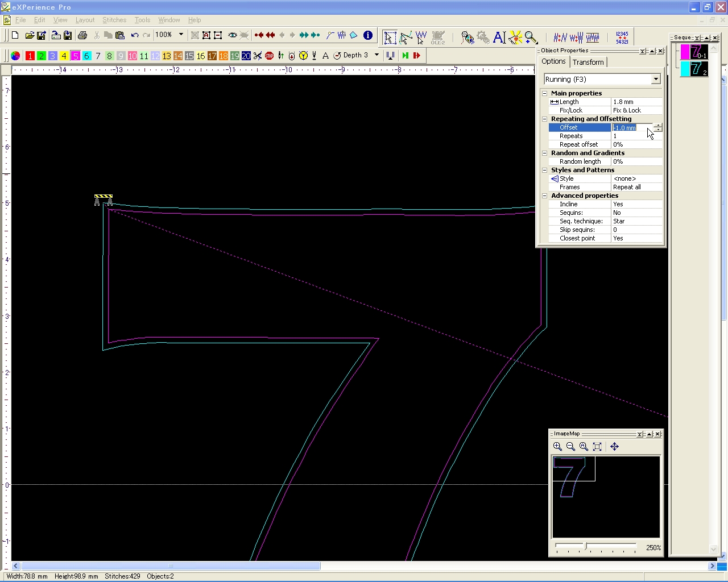This screenshot has height=582, width=728.
Task: Click the red double left arrows icon
Action: point(271,35)
